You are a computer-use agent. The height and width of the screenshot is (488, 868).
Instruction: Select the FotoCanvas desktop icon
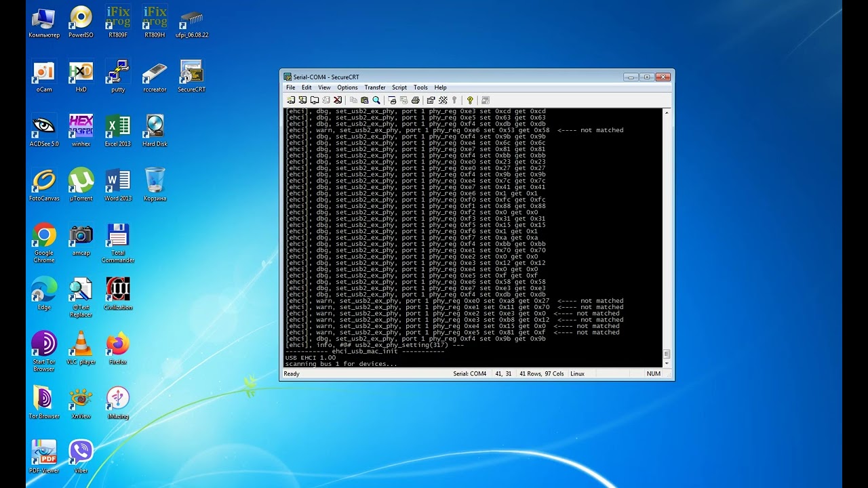coord(44,186)
